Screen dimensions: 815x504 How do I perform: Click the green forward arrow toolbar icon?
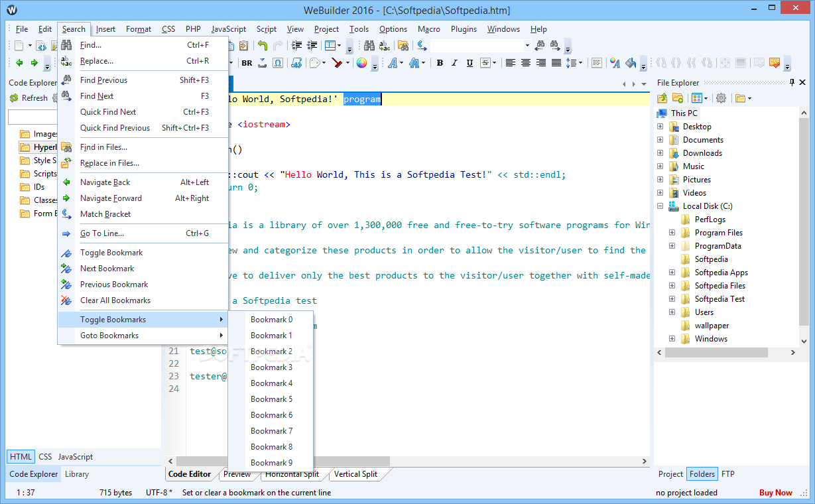click(x=34, y=63)
